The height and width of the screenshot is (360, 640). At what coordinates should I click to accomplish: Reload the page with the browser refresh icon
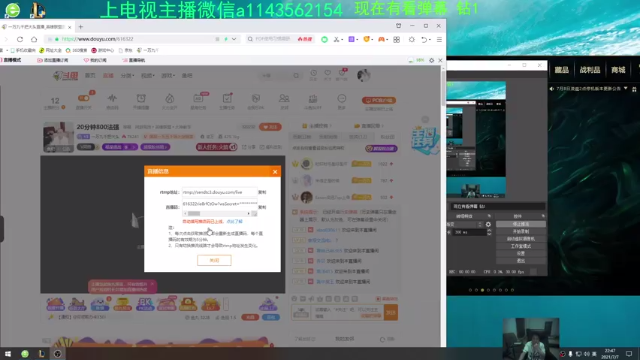tap(20, 39)
